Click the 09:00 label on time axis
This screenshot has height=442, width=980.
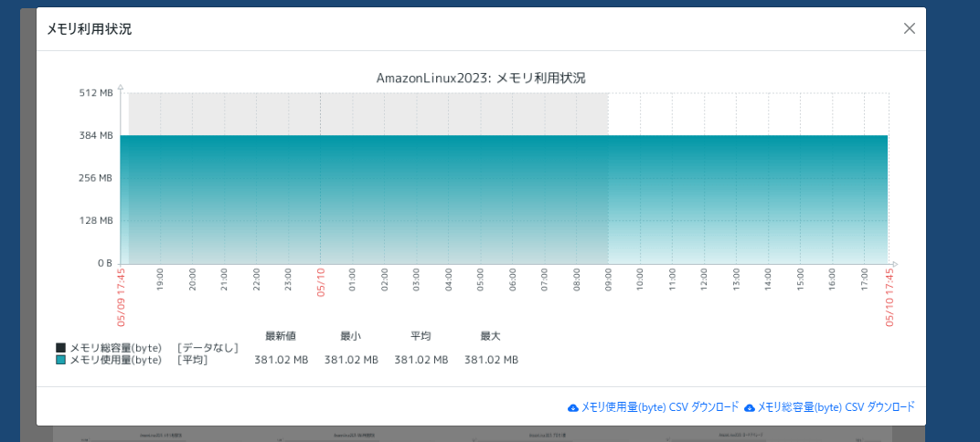pos(609,278)
